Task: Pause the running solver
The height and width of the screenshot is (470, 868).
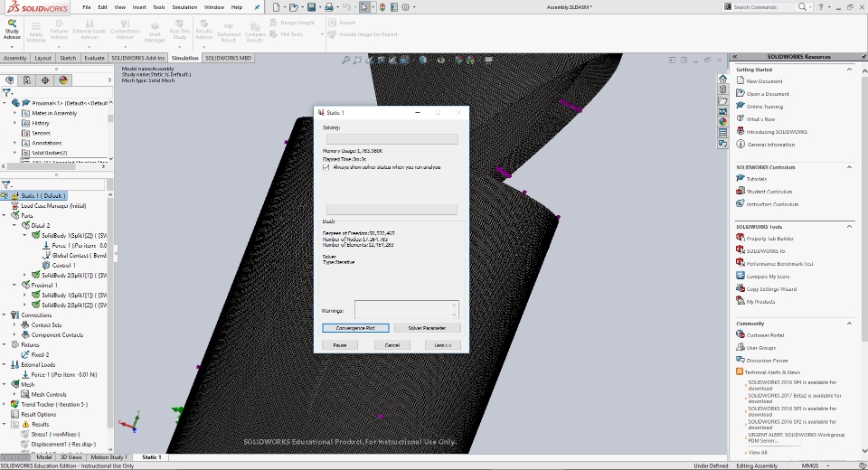Action: coord(340,345)
